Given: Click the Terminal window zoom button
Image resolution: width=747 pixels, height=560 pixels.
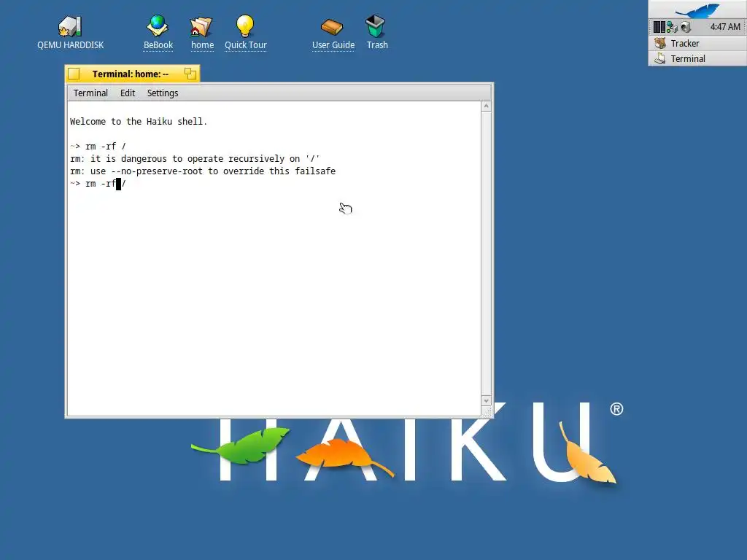Looking at the screenshot, I should (190, 74).
